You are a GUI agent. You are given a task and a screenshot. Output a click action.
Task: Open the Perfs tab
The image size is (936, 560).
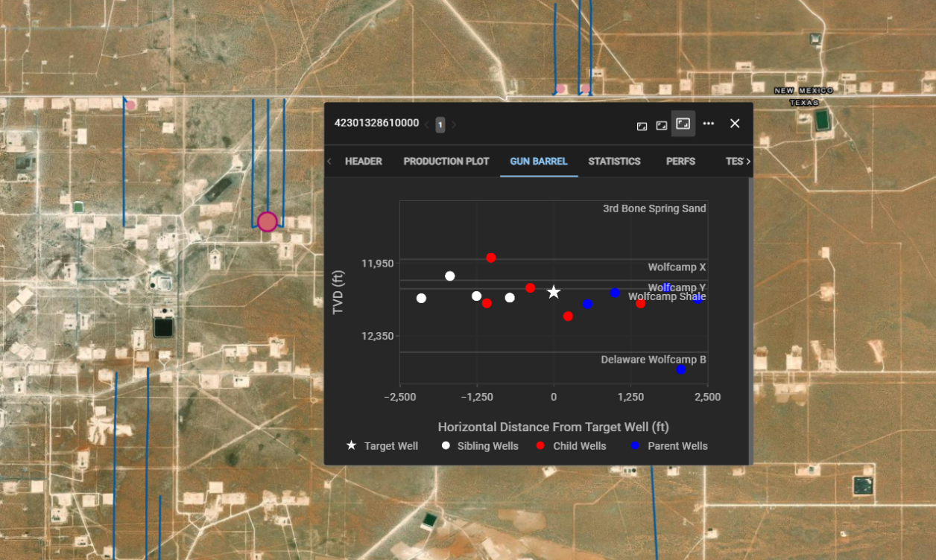pos(680,161)
